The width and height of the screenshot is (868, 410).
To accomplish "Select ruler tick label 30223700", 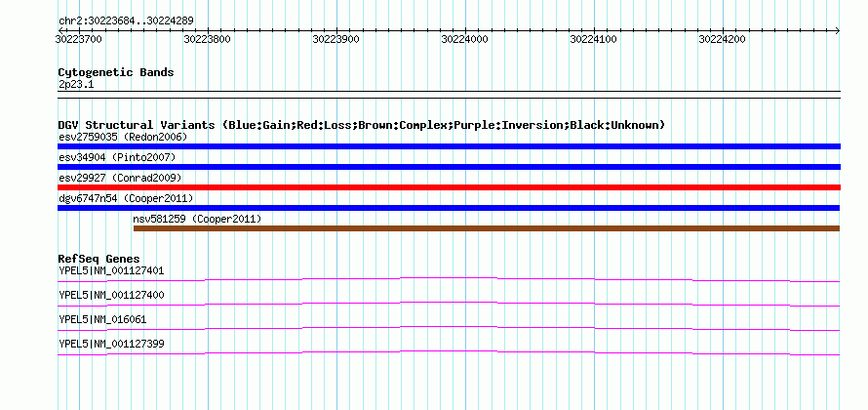I will 79,39.
